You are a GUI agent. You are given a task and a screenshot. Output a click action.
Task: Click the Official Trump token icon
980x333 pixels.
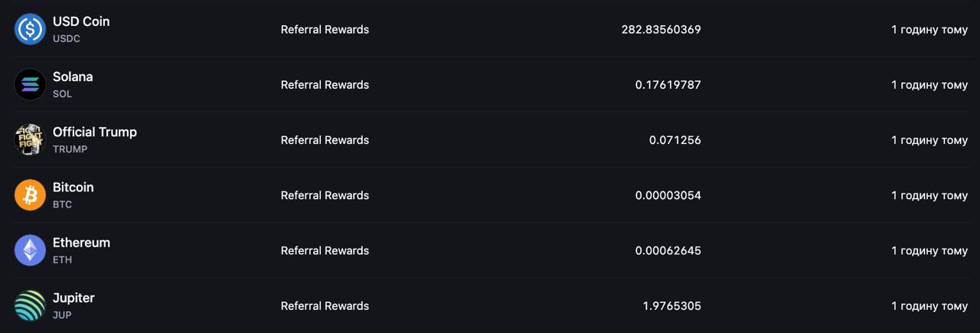point(31,139)
